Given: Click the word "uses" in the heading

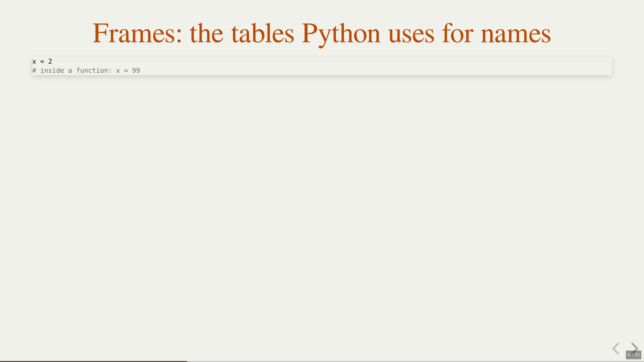Looking at the screenshot, I should click(x=411, y=34).
